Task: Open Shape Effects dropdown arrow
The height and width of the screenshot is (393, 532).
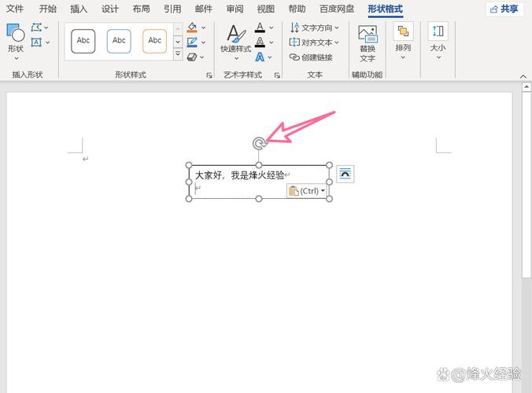Action: [x=202, y=57]
